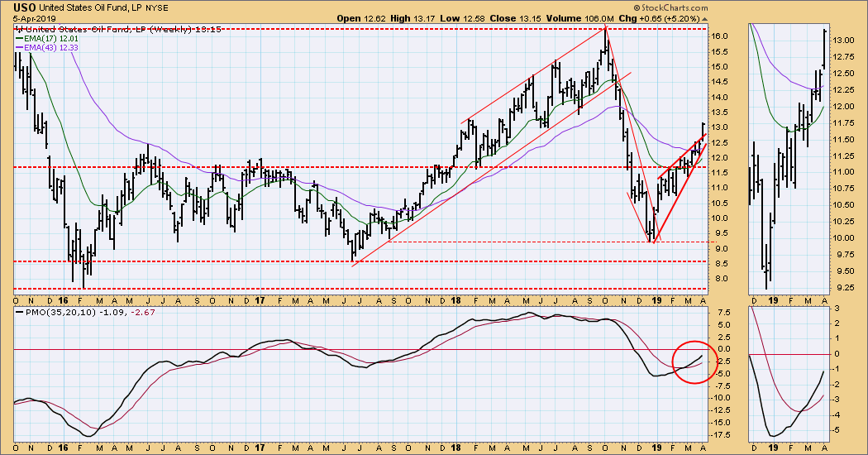
Task: Click the 3 label on zoomed PMO axis
Action: click(x=837, y=308)
